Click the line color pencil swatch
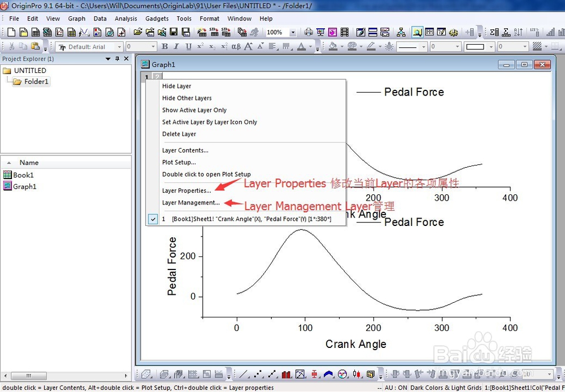This screenshot has width=565, height=392. (371, 46)
